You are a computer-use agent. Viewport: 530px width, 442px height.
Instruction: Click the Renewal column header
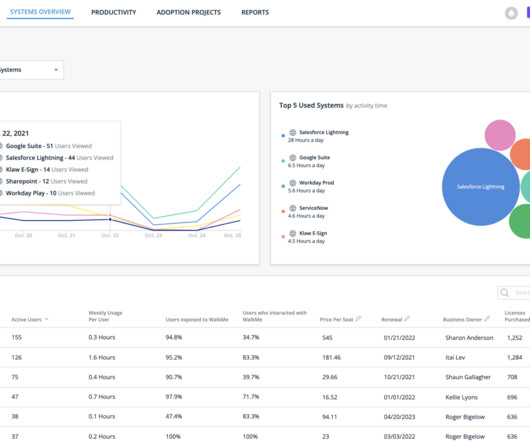tap(391, 320)
